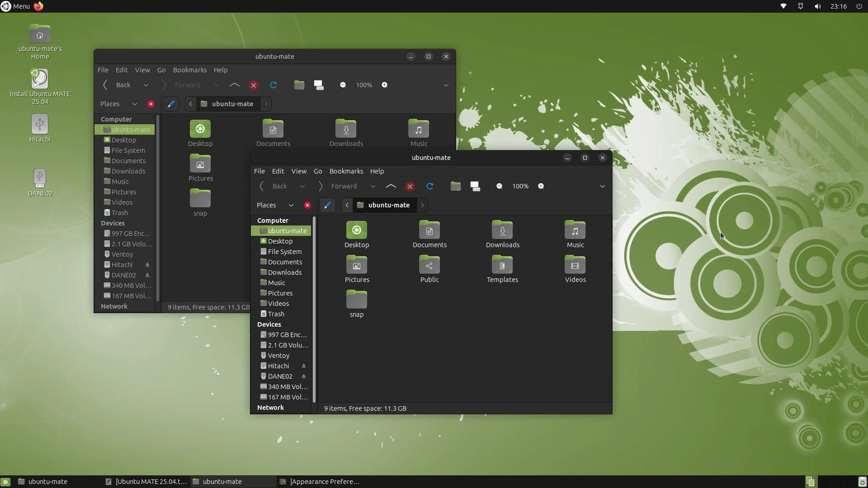Open the Go menu
Image resolution: width=868 pixels, height=488 pixels.
[318, 171]
